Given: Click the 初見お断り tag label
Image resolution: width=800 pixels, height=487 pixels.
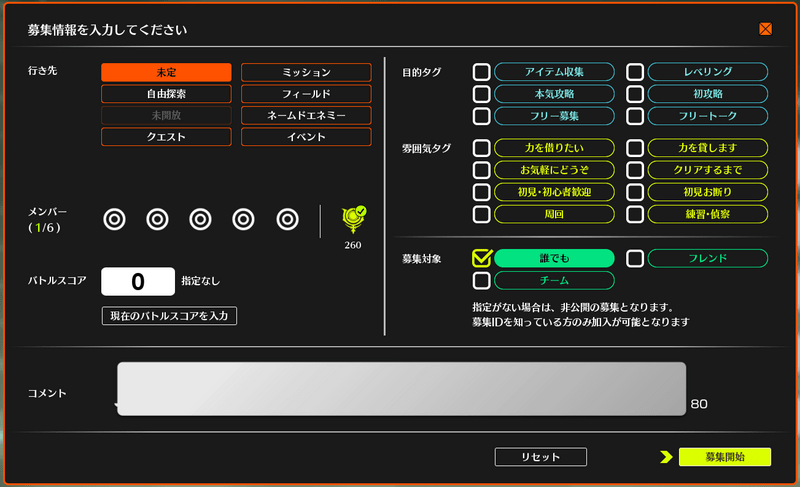Looking at the screenshot, I should click(x=708, y=192).
